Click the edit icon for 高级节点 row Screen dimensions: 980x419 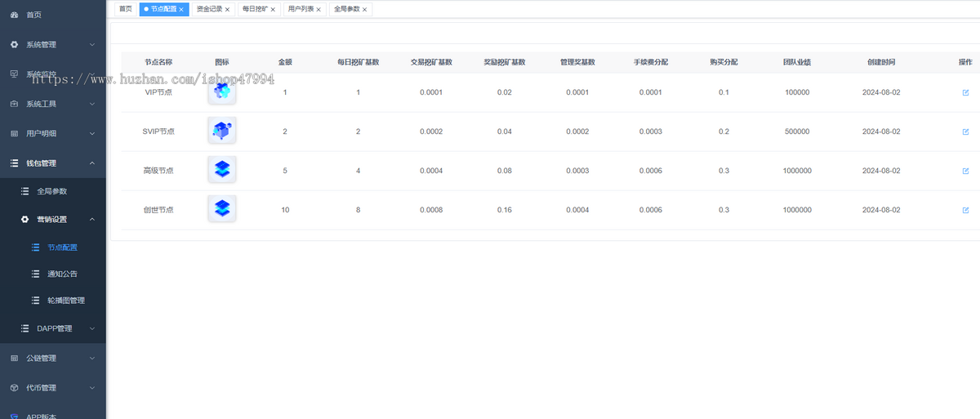point(965,171)
